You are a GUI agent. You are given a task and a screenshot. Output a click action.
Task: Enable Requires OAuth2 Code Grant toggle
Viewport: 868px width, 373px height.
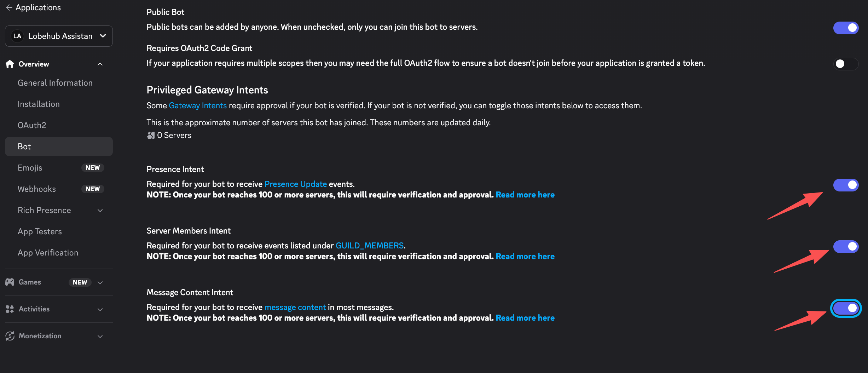point(846,64)
